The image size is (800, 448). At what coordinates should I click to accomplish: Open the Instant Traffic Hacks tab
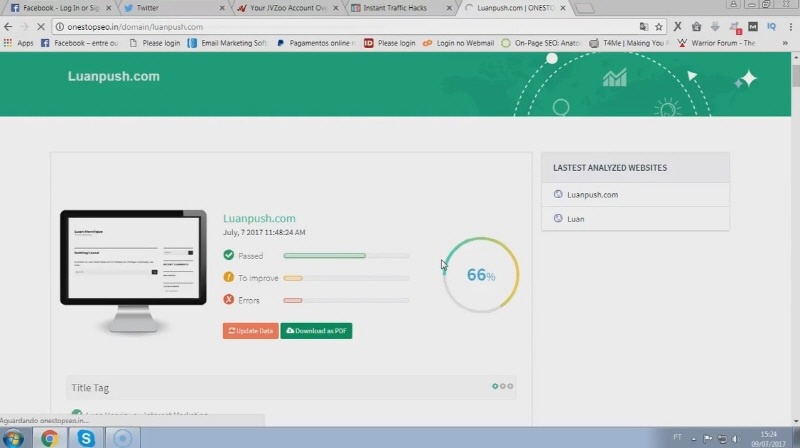(x=401, y=8)
